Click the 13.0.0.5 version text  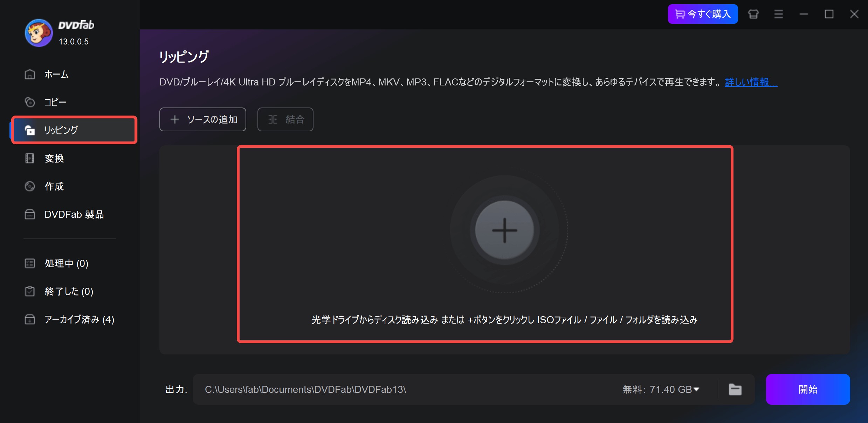point(74,42)
